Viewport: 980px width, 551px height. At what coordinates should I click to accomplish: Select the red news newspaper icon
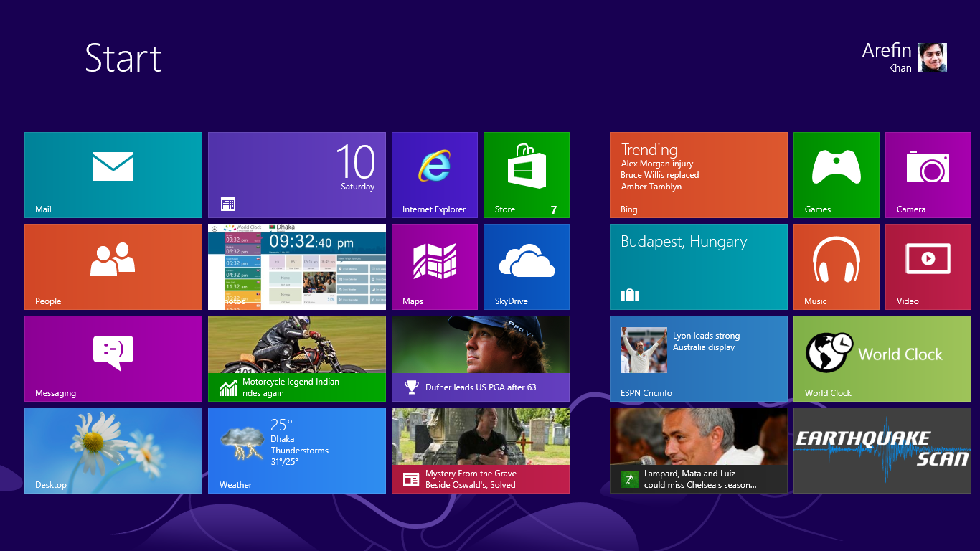pos(412,479)
